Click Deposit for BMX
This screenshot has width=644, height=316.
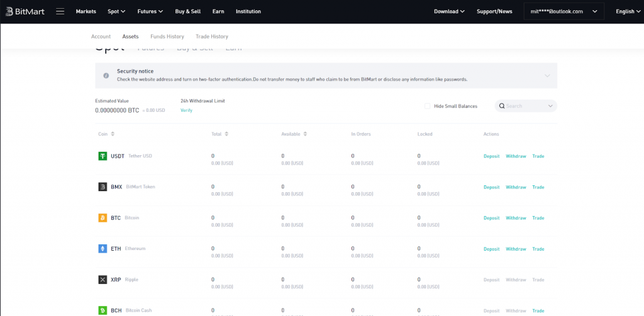492,187
